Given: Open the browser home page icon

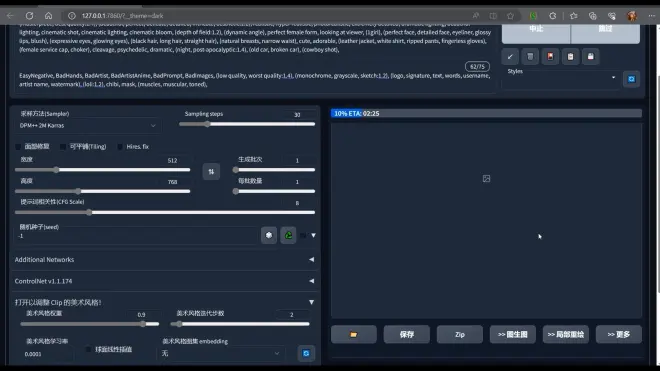Looking at the screenshot, I should 48,16.
